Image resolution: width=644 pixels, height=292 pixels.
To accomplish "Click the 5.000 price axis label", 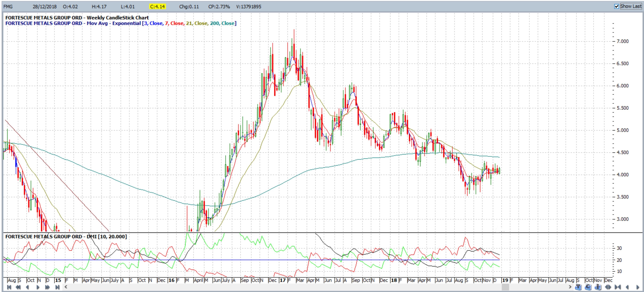I will tap(622, 130).
